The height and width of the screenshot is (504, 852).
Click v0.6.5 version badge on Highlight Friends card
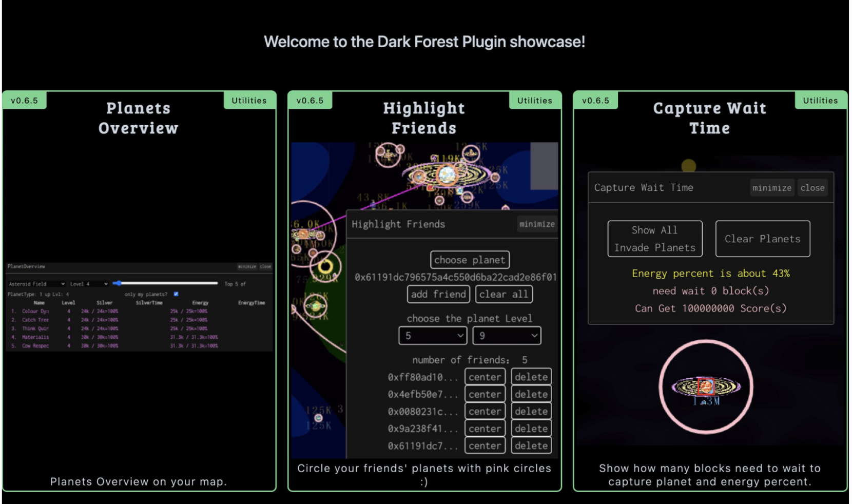(310, 101)
